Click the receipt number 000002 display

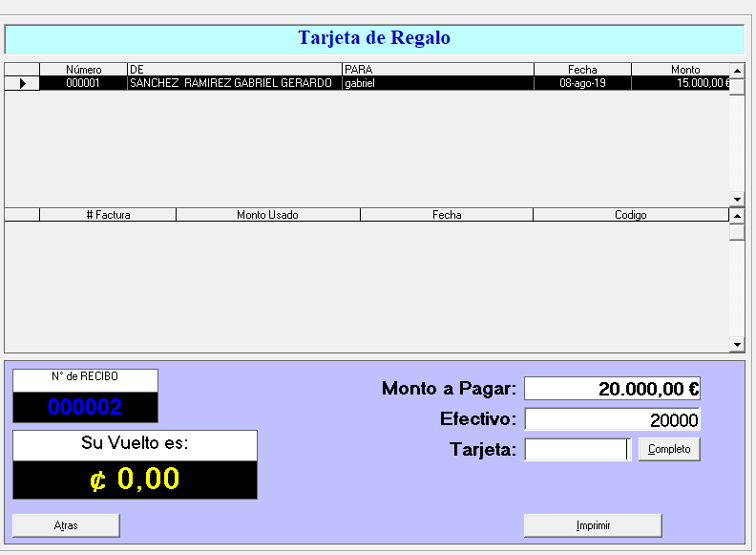(x=85, y=407)
